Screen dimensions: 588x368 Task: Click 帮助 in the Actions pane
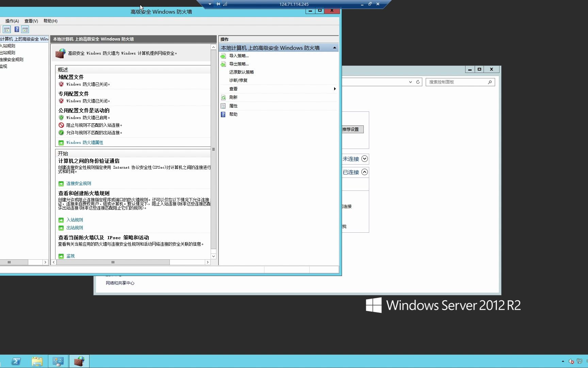pyautogui.click(x=233, y=114)
